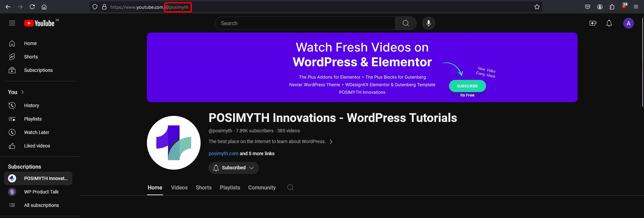This screenshot has height=218, width=644.
Task: Click the YouTube search input field
Action: tap(305, 23)
